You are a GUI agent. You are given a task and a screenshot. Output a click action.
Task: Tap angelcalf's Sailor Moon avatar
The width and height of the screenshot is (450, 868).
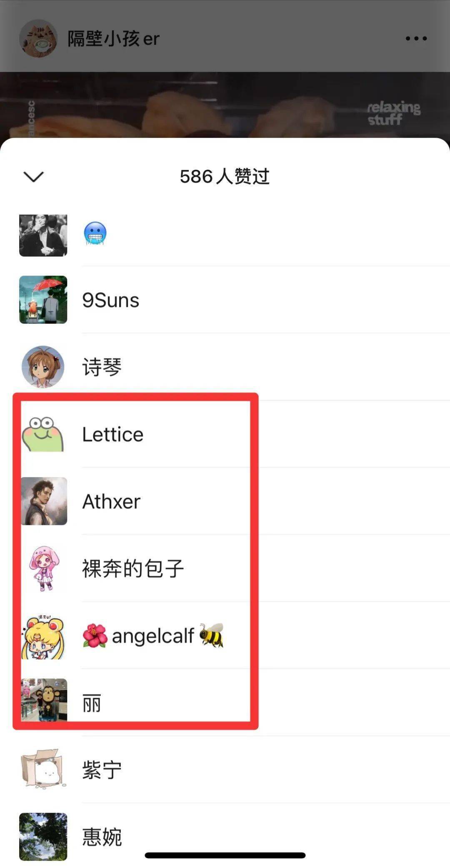point(43,636)
